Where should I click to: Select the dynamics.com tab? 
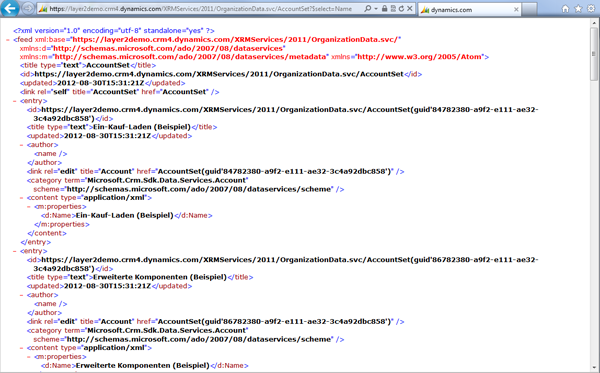(x=469, y=10)
